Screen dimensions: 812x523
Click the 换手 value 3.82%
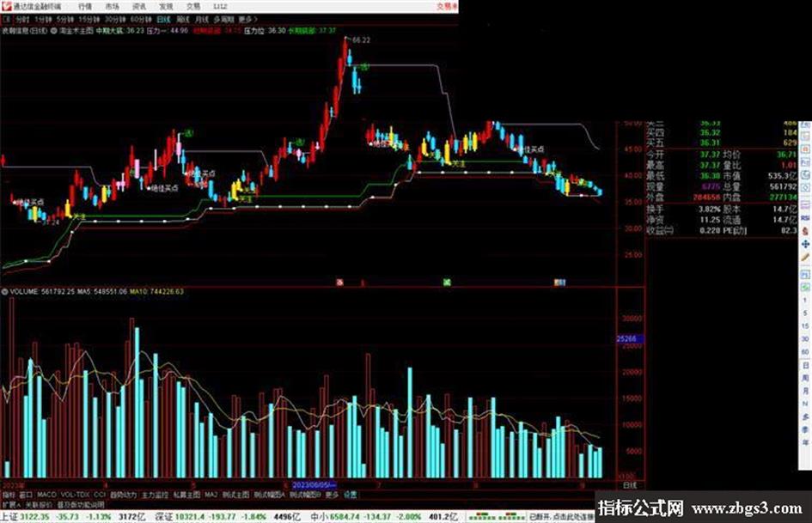tap(710, 210)
